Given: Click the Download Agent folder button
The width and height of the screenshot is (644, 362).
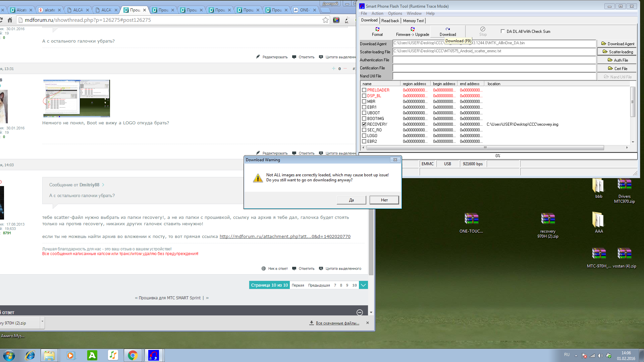Looking at the screenshot, I should coord(618,44).
